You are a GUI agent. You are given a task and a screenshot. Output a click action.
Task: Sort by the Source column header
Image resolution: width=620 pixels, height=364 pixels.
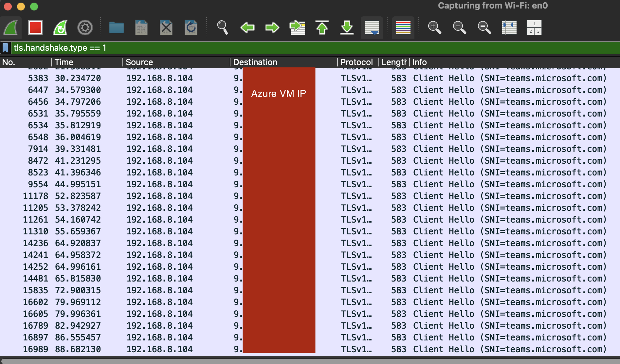click(x=176, y=62)
